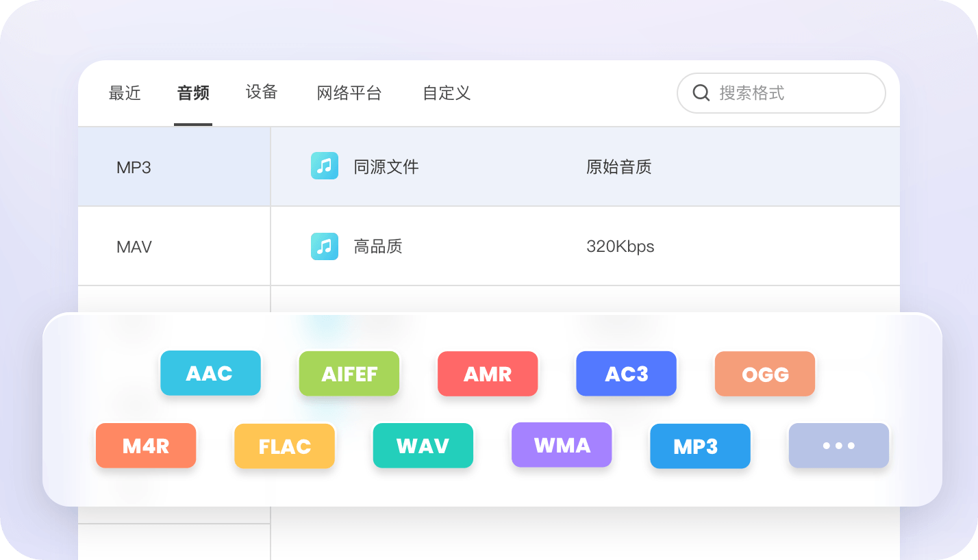Open the 最近 tab
The width and height of the screenshot is (978, 560).
(125, 93)
